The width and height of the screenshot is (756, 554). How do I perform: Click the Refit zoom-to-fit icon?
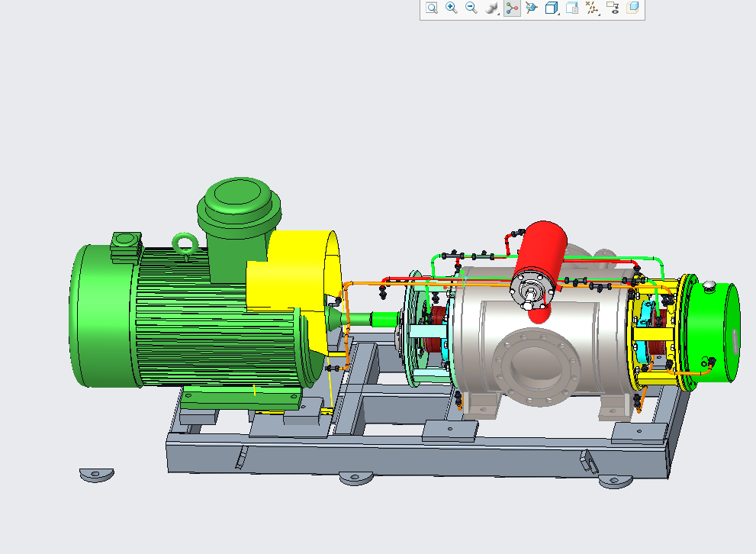point(432,8)
